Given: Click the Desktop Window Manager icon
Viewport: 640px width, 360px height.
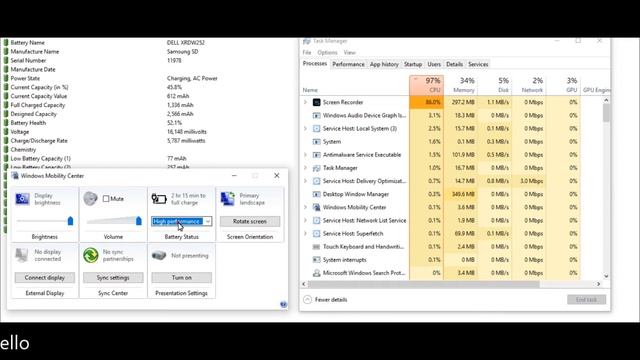Looking at the screenshot, I should 316,194.
